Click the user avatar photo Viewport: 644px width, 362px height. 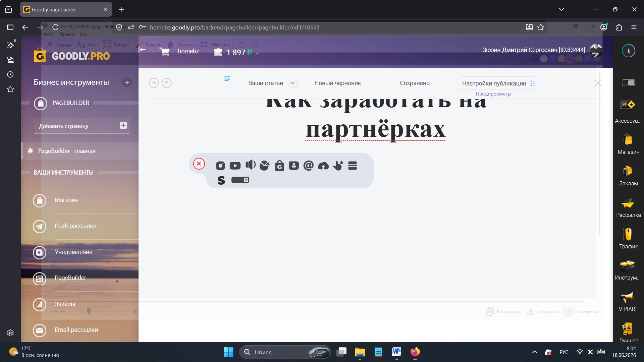tap(596, 50)
